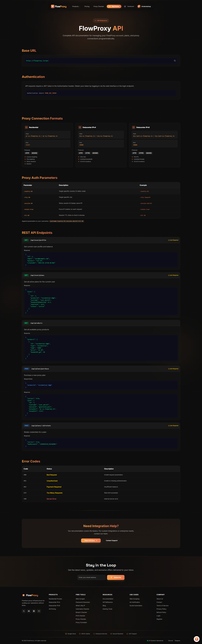Image resolution: width=202 pixels, height=644 pixels.
Task: Click the FlowProxy logo in navbar
Action: 59,7
